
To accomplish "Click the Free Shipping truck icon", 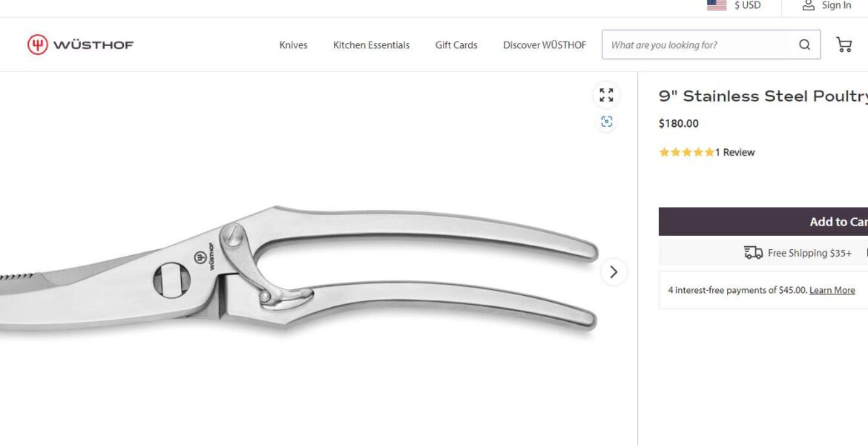I will 753,253.
